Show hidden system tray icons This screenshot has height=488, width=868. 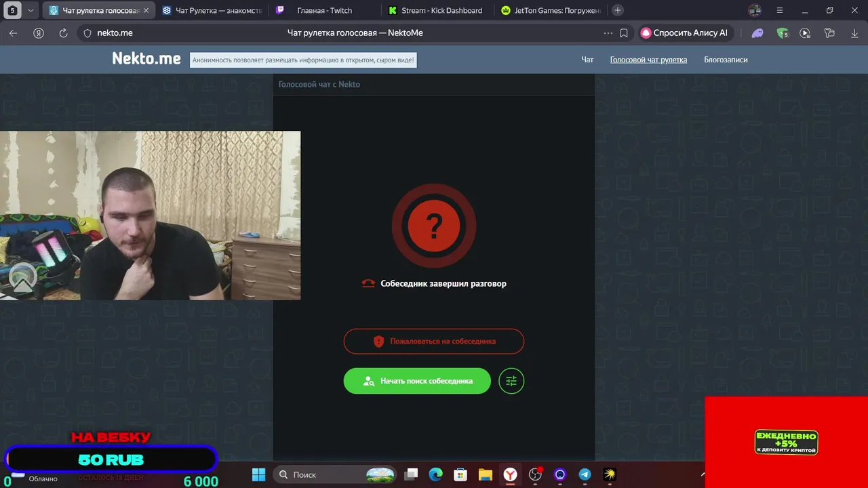point(703,474)
